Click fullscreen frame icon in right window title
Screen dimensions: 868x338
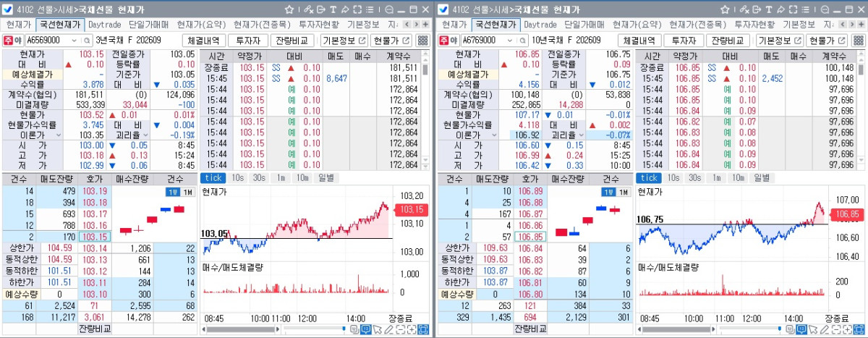(793, 9)
